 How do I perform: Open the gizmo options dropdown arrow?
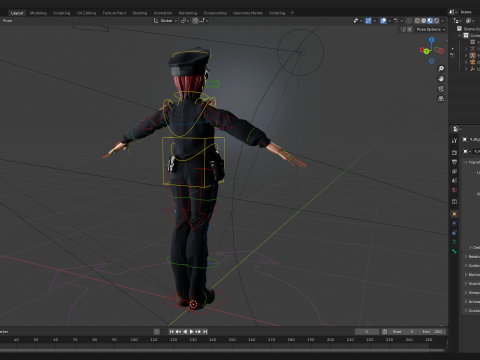point(375,21)
